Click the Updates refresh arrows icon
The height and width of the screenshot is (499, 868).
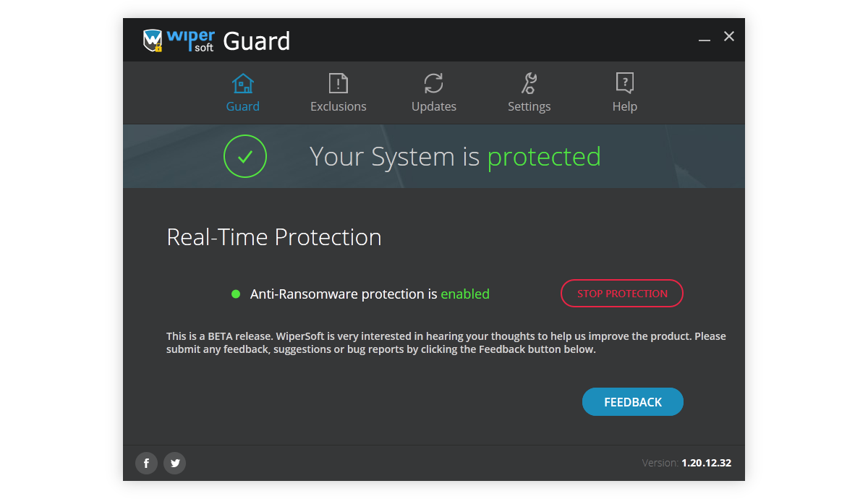point(434,84)
